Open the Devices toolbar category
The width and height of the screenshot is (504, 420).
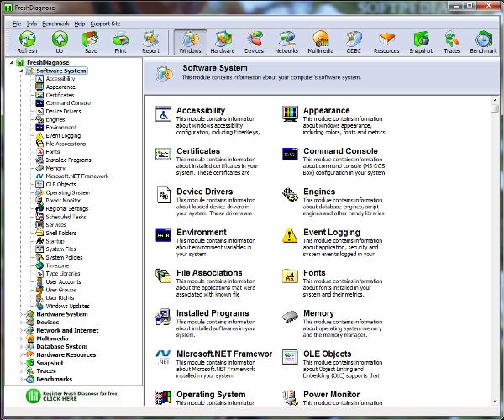[x=254, y=42]
